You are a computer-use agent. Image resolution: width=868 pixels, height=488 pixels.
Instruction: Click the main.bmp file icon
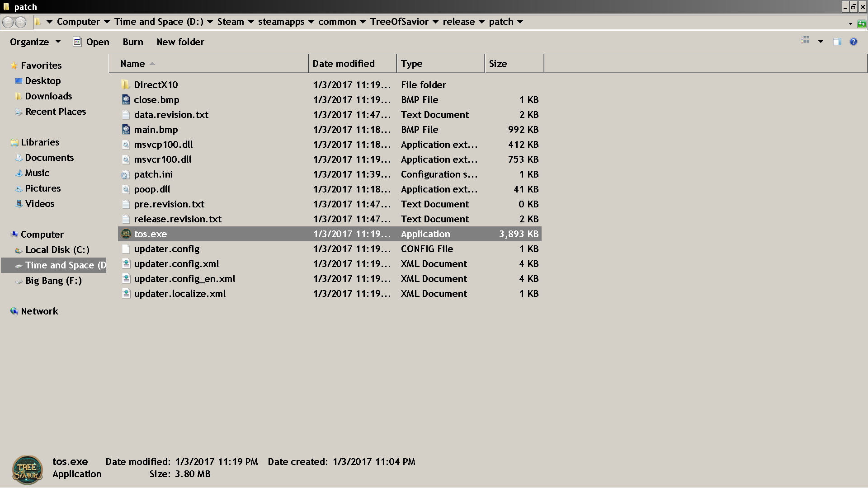click(126, 130)
